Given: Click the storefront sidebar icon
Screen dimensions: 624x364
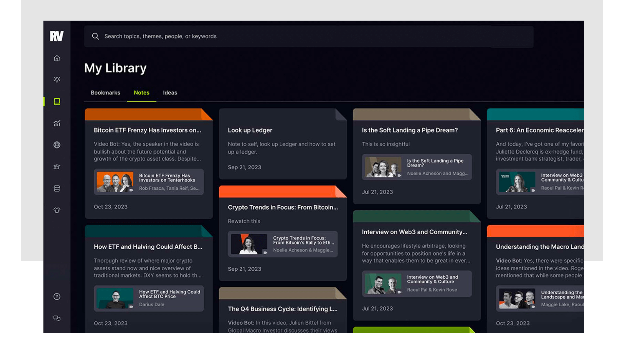Looking at the screenshot, I should pyautogui.click(x=57, y=189).
